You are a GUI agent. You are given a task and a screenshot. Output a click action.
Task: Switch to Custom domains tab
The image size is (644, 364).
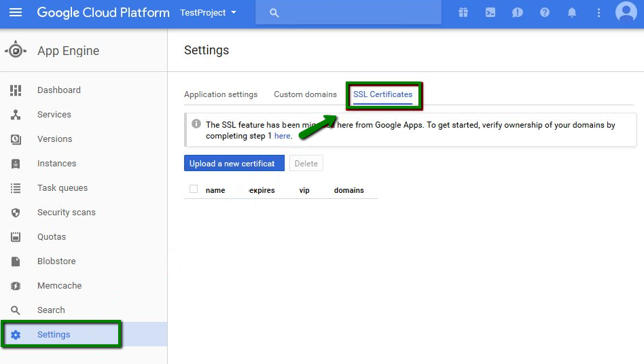305,94
